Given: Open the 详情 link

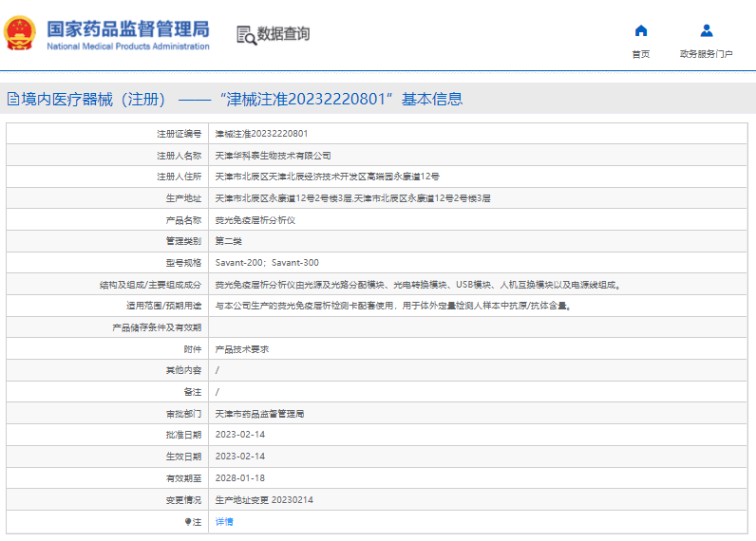Looking at the screenshot, I should click(224, 522).
